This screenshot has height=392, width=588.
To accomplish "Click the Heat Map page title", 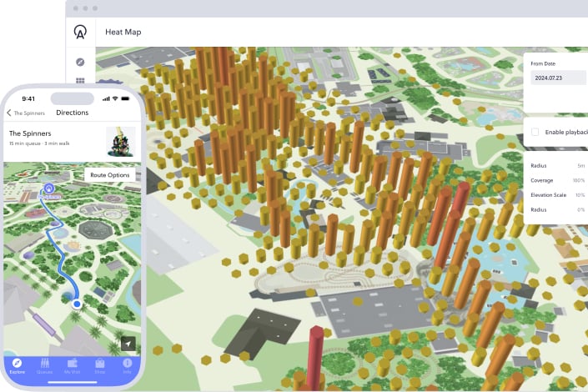I will 122,32.
